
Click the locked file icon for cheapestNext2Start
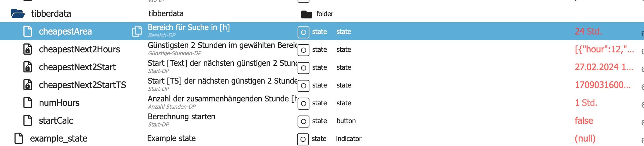tap(28, 67)
